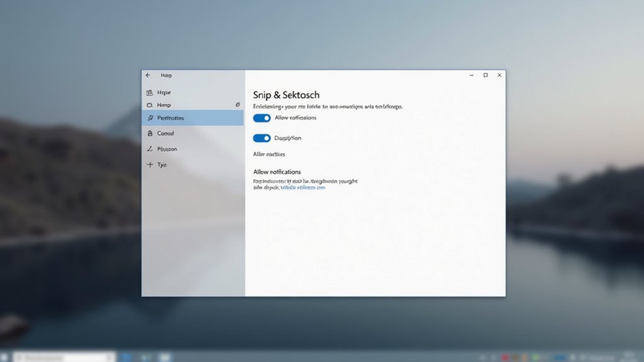Click the user icon of highlighted sidebar row
Viewport: 644px width, 362px height.
tap(151, 118)
